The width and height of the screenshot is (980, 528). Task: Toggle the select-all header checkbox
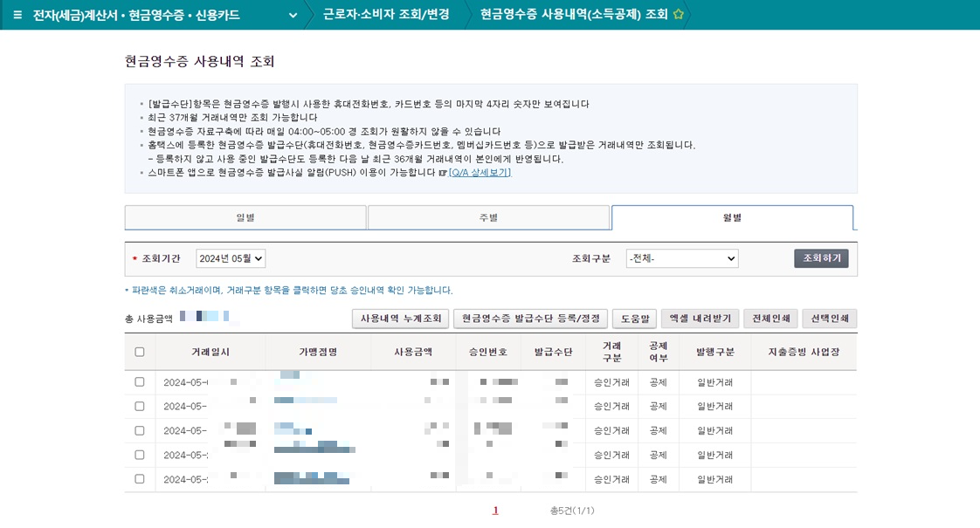[140, 352]
